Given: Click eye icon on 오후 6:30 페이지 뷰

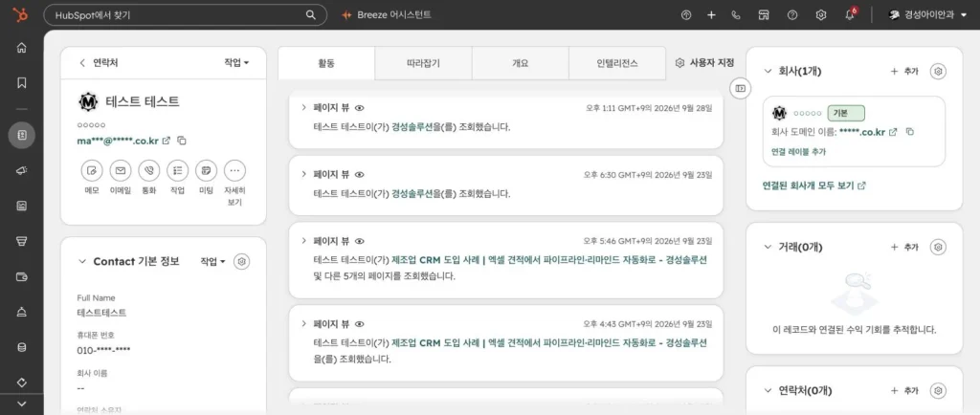Looking at the screenshot, I should (x=360, y=174).
